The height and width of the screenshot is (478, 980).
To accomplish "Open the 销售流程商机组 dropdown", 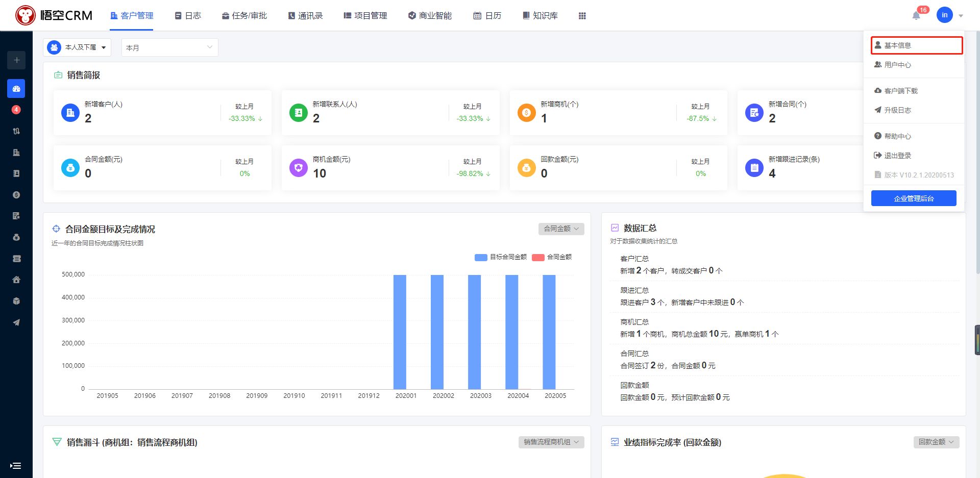I will 551,442.
